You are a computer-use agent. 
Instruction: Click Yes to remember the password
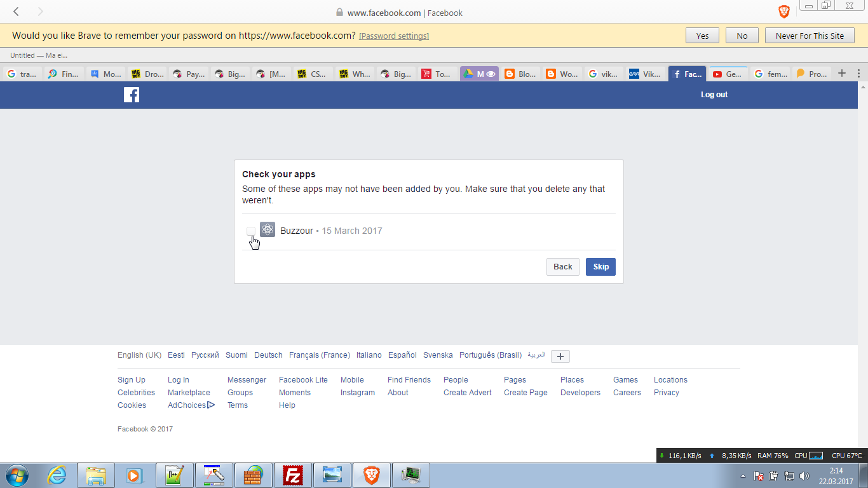[x=702, y=36]
